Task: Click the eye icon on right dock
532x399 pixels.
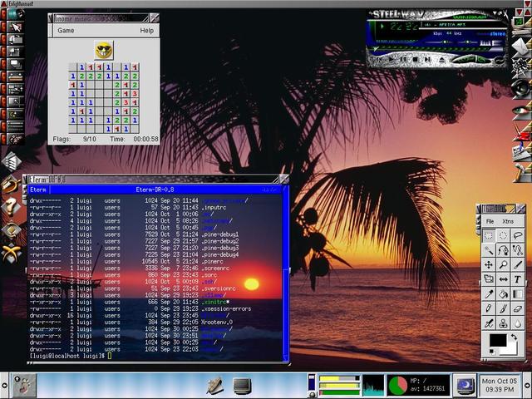Action: (x=521, y=111)
